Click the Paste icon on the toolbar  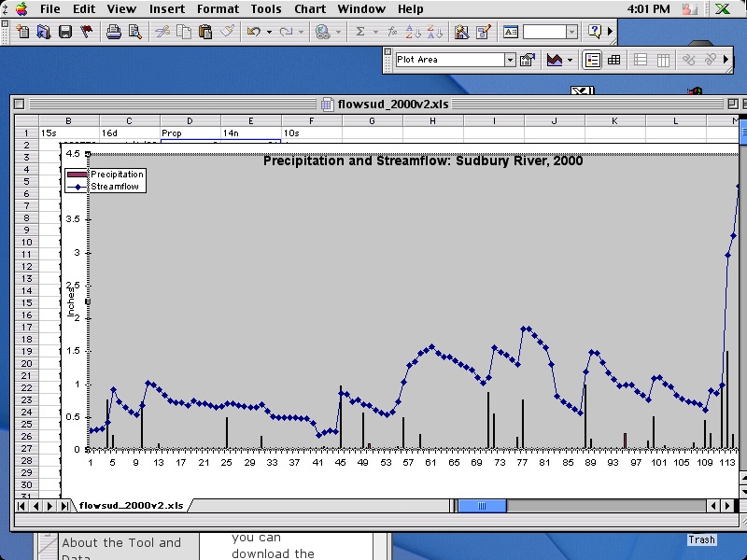tap(204, 31)
